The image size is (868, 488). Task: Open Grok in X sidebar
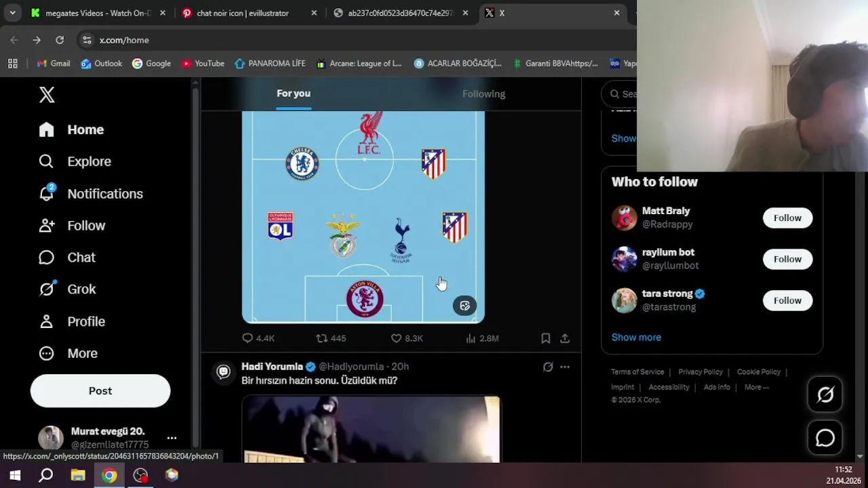click(67, 289)
